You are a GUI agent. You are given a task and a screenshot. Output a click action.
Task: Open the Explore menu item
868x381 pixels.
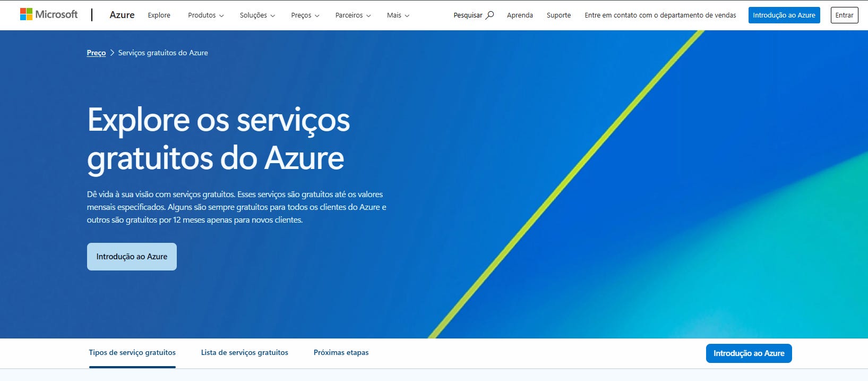click(x=159, y=15)
